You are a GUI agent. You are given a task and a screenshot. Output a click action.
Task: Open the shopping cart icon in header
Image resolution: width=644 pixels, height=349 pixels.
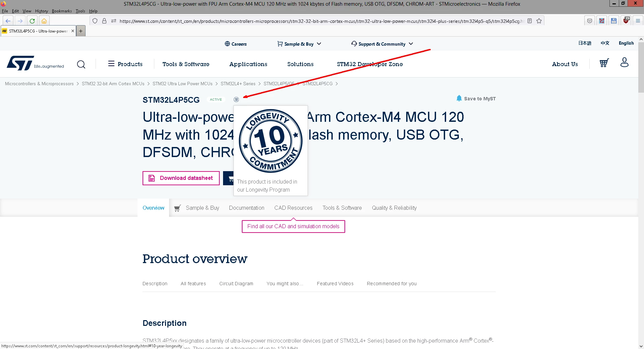point(604,63)
